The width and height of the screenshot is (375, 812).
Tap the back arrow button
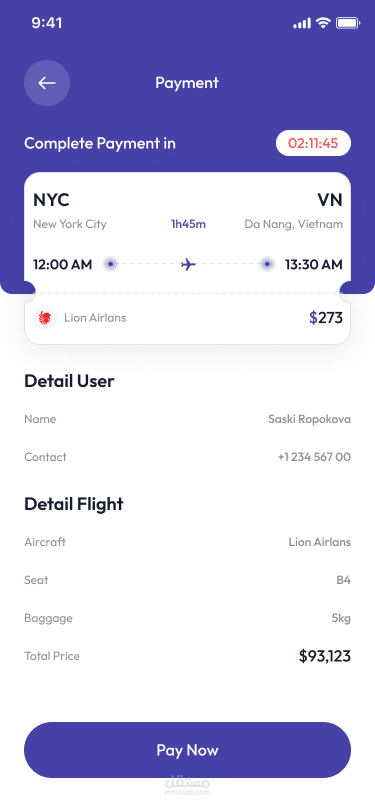47,83
